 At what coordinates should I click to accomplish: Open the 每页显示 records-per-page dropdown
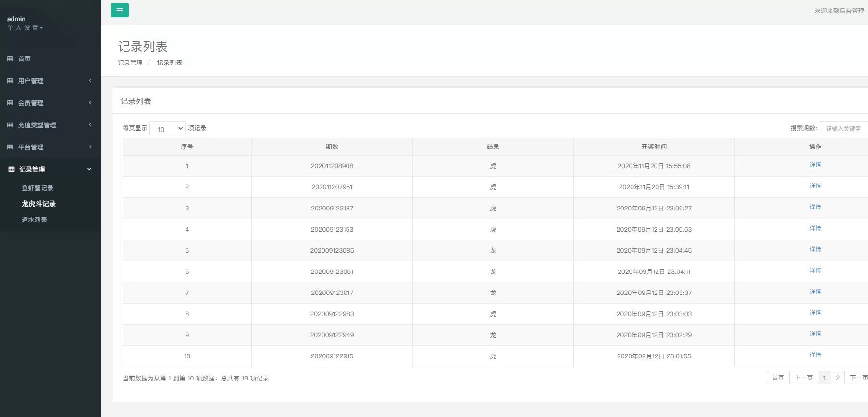pyautogui.click(x=167, y=129)
